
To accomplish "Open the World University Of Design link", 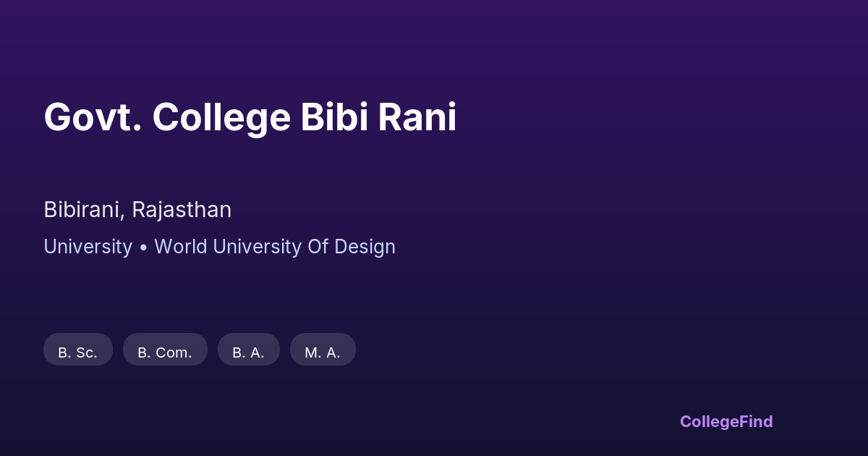I will [x=275, y=247].
